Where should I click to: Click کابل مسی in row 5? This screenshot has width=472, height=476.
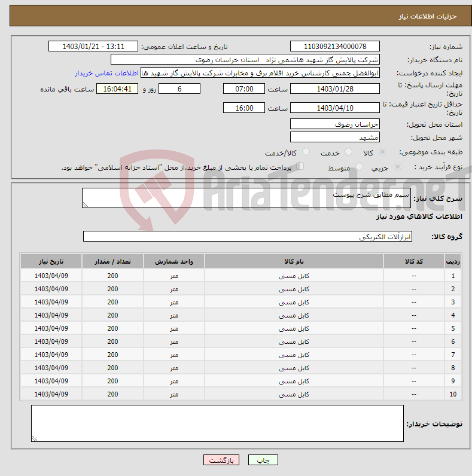(294, 328)
